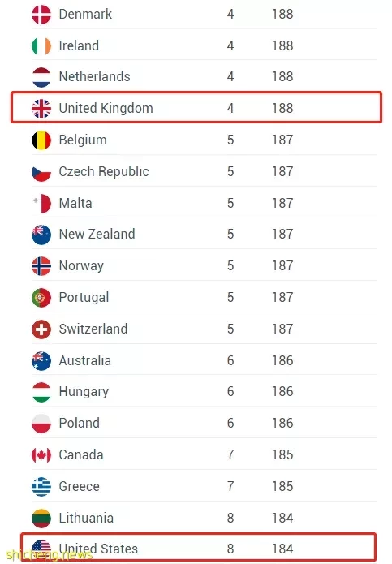Click the Denmark flag icon
Viewport: 392px width, 564px height.
pyautogui.click(x=41, y=15)
